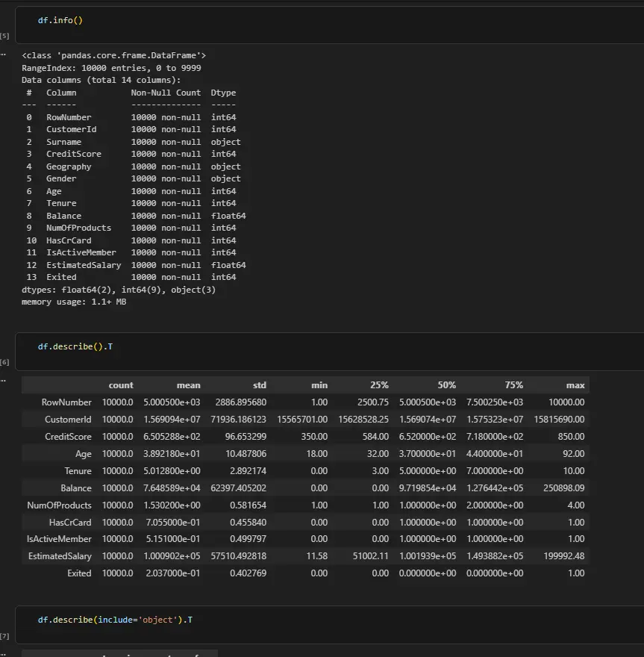Select the Tenure row label in describe table
Screen dimensions: 644x657
(78, 471)
